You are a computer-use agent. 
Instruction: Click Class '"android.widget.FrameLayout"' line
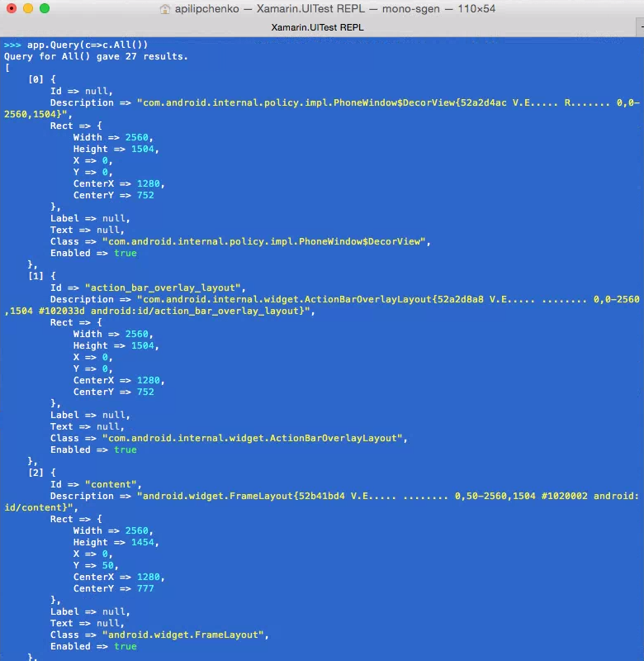(159, 635)
